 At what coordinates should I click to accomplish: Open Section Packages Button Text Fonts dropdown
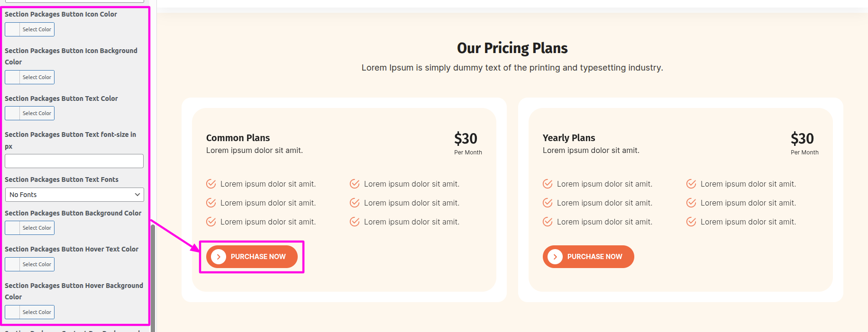(74, 195)
